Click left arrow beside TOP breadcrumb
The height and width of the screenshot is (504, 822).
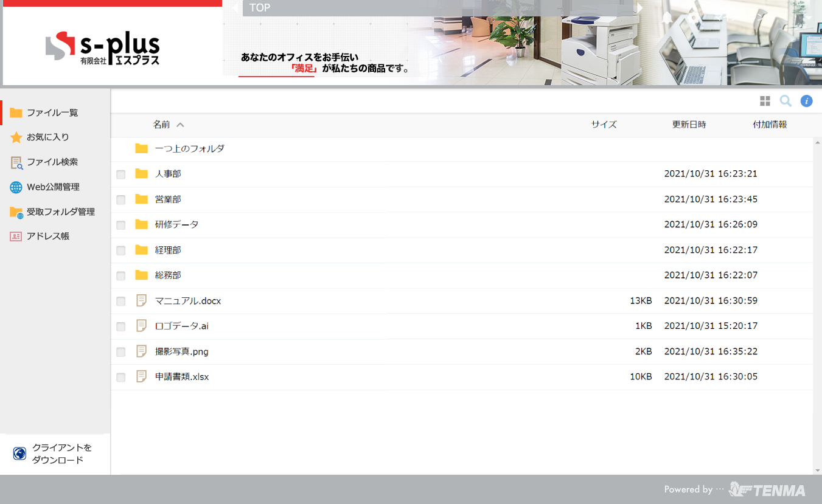click(x=235, y=8)
